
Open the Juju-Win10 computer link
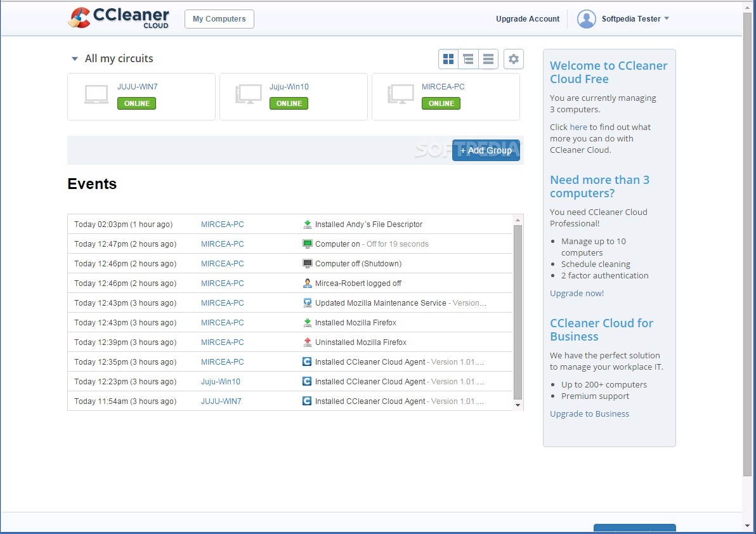pyautogui.click(x=289, y=87)
